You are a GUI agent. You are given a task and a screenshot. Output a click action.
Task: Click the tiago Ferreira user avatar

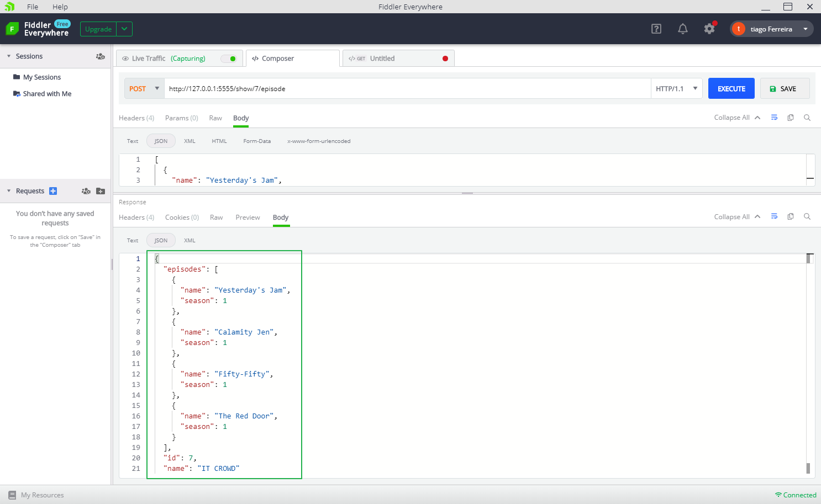[x=738, y=29]
